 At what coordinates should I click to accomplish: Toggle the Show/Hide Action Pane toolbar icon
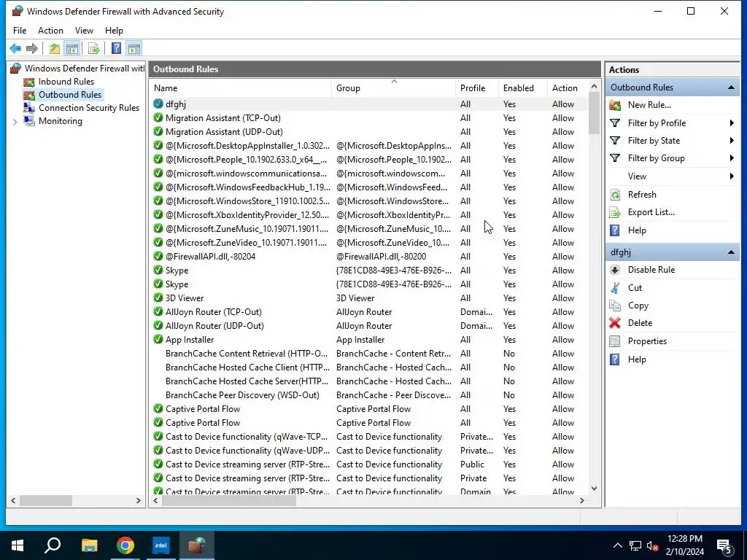pyautogui.click(x=134, y=49)
